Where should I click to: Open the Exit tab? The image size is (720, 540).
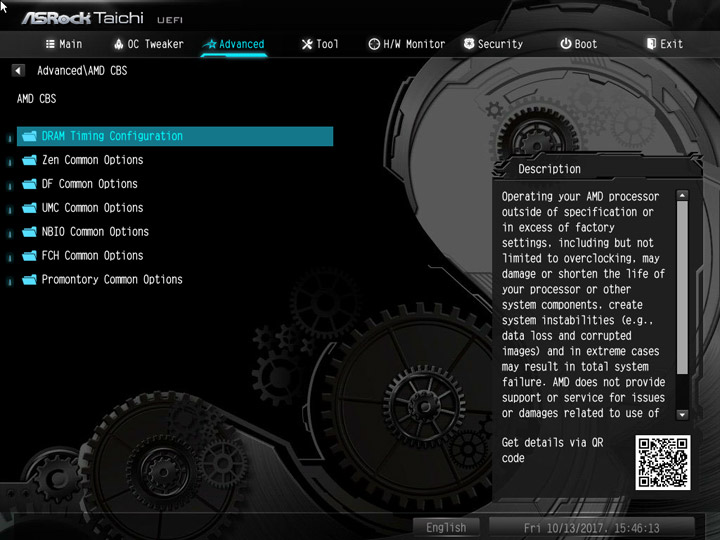pos(664,44)
